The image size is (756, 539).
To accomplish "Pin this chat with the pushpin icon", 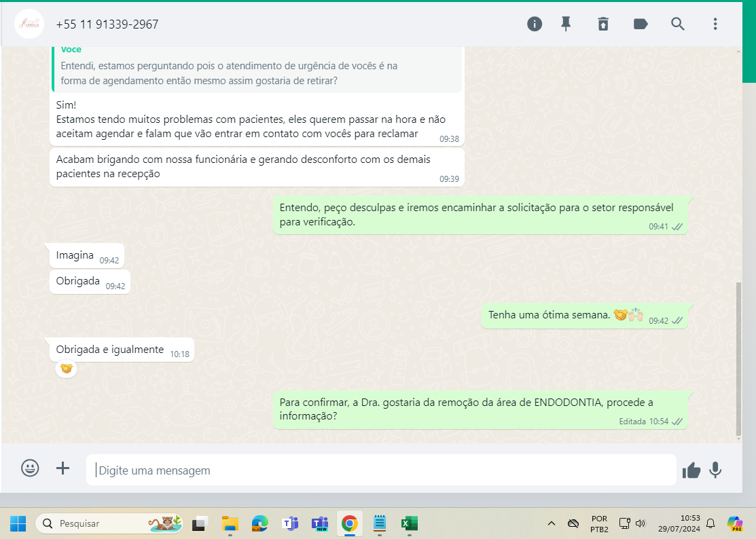I will click(566, 24).
